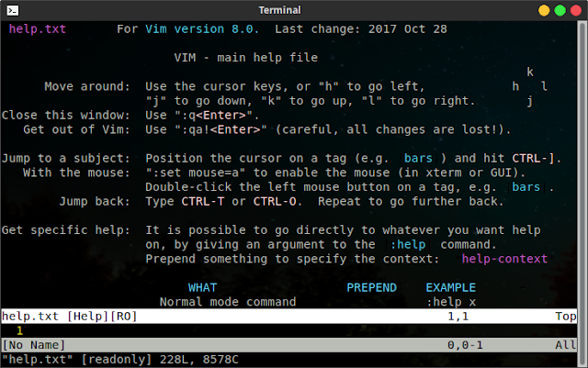Viewport: 588px width, 368px height.
Task: Click the 'WHAT' column header
Action: [x=203, y=287]
